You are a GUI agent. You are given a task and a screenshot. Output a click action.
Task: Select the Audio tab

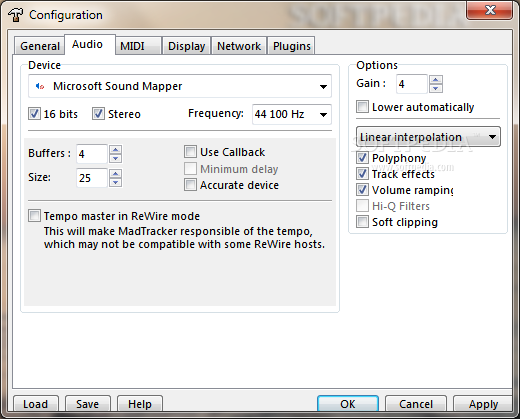[x=90, y=44]
